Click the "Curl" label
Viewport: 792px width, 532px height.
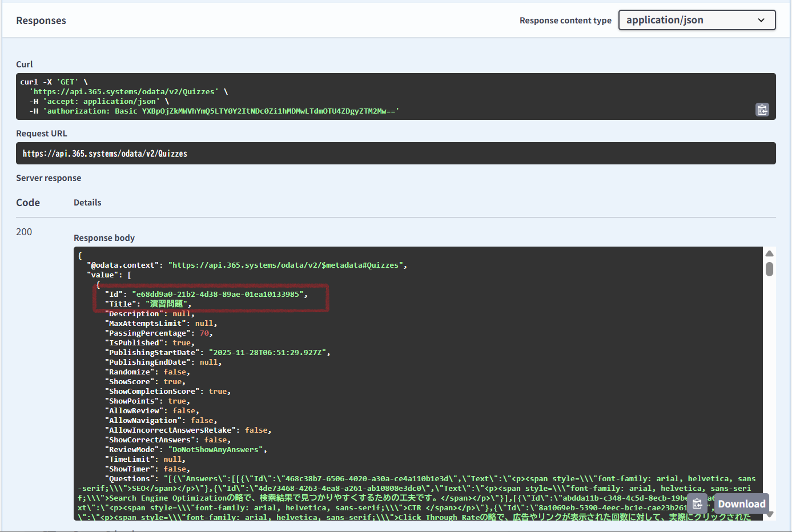25,65
